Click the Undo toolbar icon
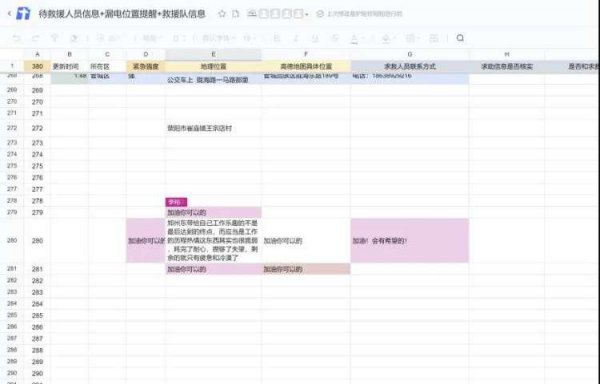Viewport: 600px width, 384px height. click(x=16, y=38)
